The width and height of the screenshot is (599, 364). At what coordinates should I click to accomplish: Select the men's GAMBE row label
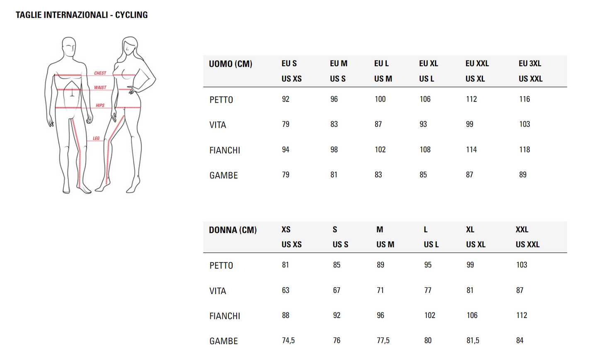tap(223, 176)
